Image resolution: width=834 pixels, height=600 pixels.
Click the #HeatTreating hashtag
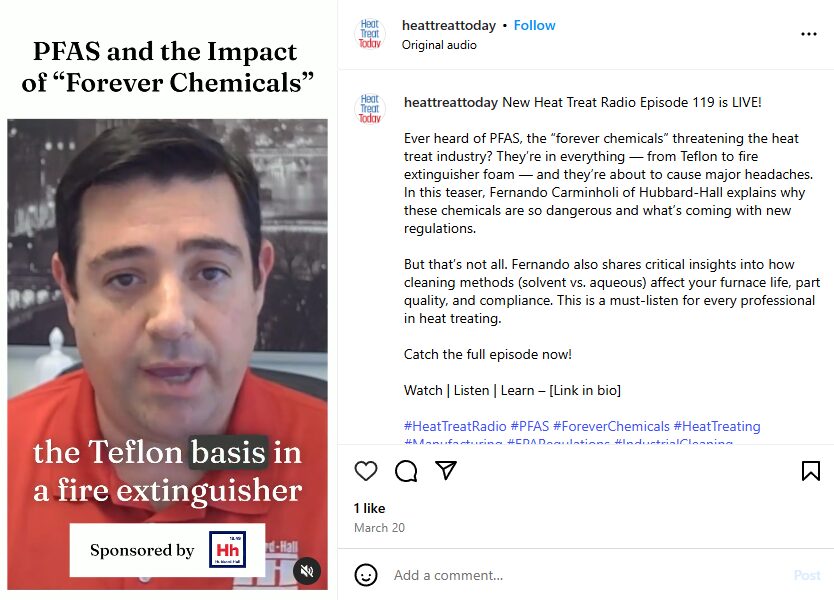click(x=717, y=426)
